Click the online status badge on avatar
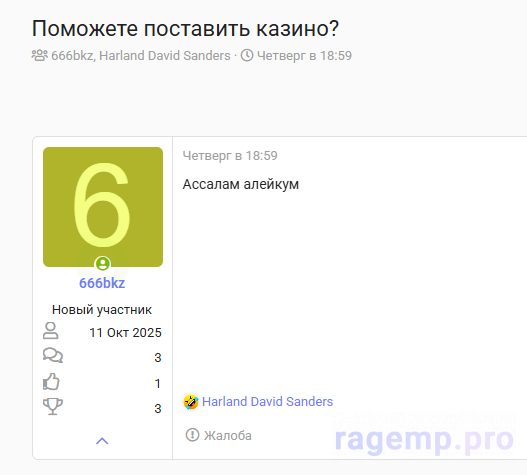This screenshot has width=527, height=475. tap(103, 264)
